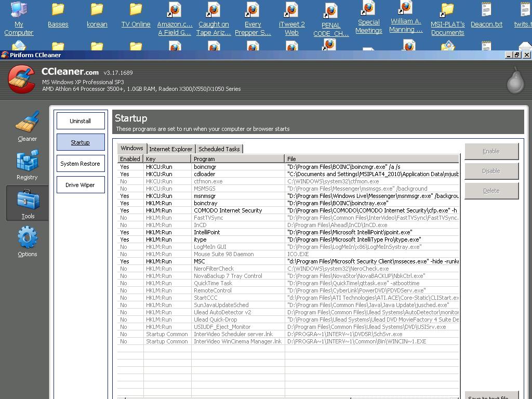Sort list by Key column header
The image size is (532, 399).
coord(167,159)
